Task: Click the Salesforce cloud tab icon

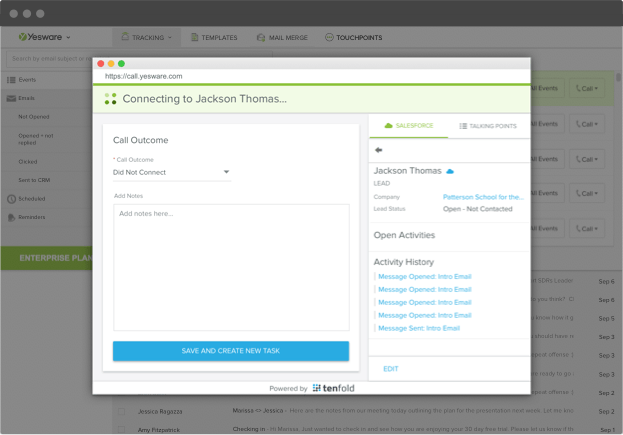Action: (388, 126)
